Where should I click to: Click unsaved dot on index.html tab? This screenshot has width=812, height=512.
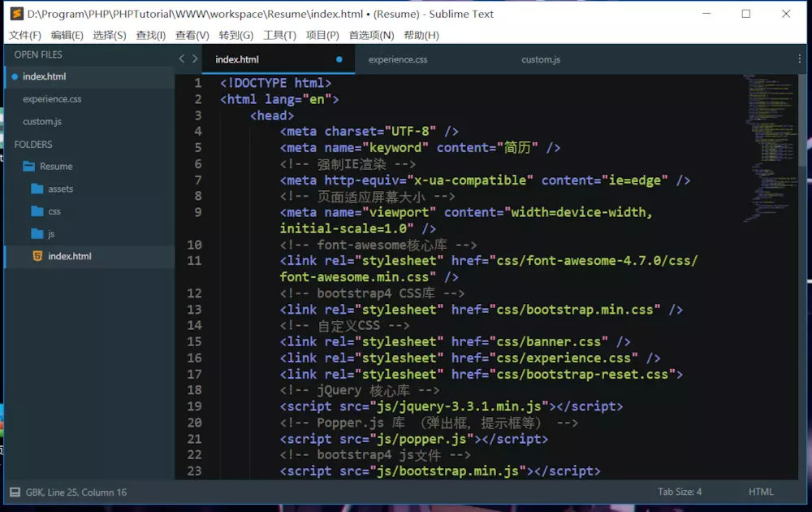click(x=339, y=59)
